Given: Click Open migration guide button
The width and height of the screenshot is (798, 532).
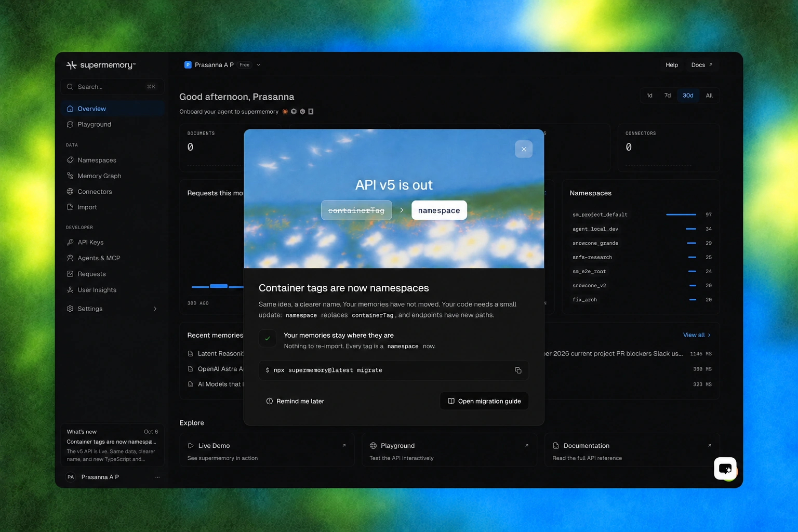Looking at the screenshot, I should point(484,401).
